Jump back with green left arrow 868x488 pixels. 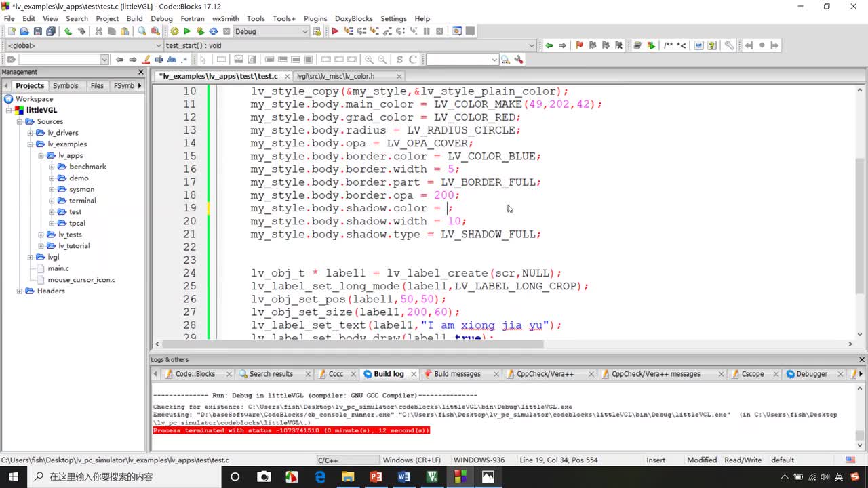549,45
